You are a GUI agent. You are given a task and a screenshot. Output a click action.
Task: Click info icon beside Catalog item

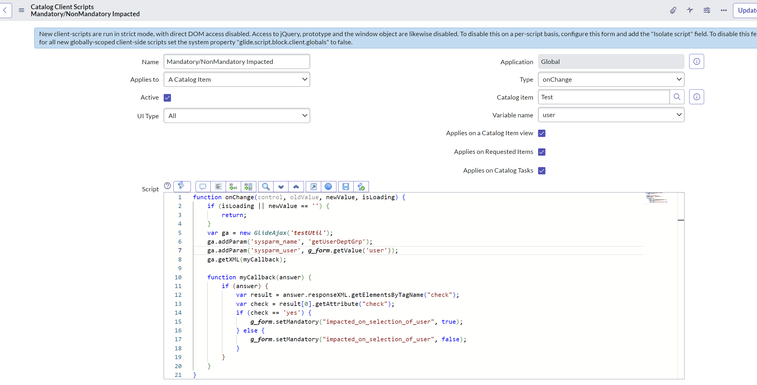point(696,97)
